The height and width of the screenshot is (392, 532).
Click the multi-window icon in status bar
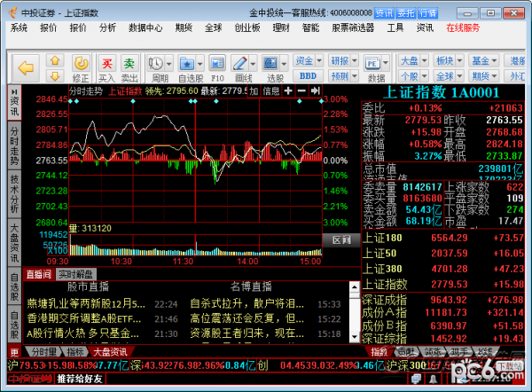tap(416, 379)
